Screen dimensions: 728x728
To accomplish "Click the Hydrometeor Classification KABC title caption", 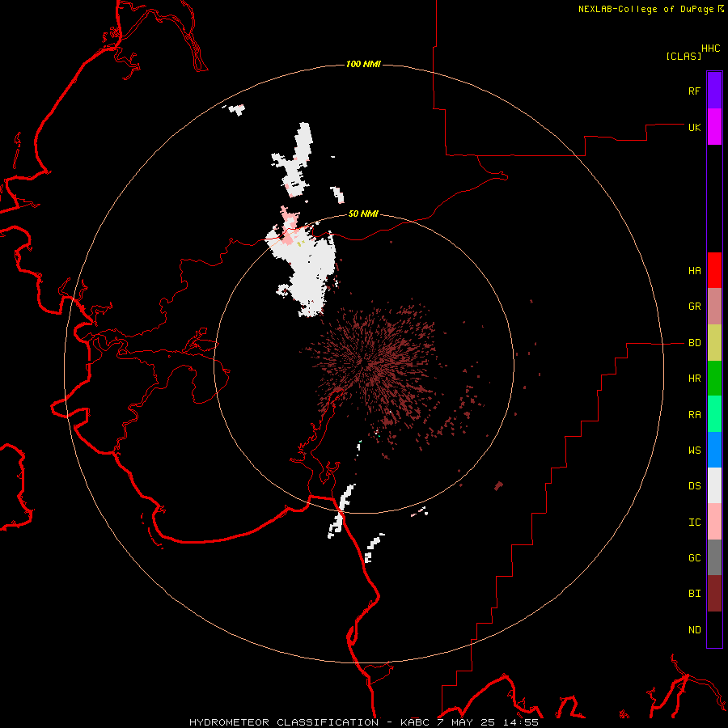I will point(363,722).
